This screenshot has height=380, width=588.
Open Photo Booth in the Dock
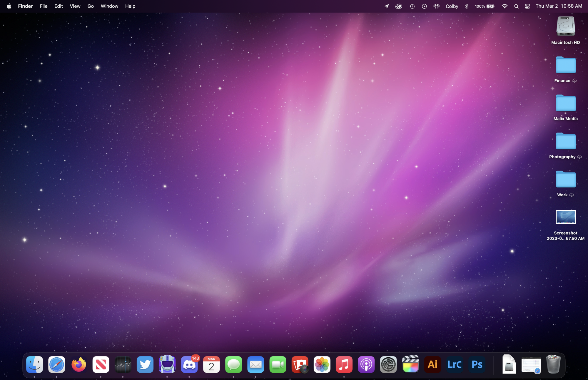coord(300,365)
